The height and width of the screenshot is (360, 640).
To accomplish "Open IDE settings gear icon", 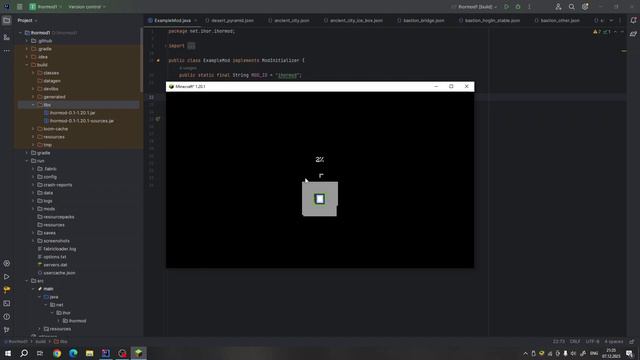I will (585, 7).
